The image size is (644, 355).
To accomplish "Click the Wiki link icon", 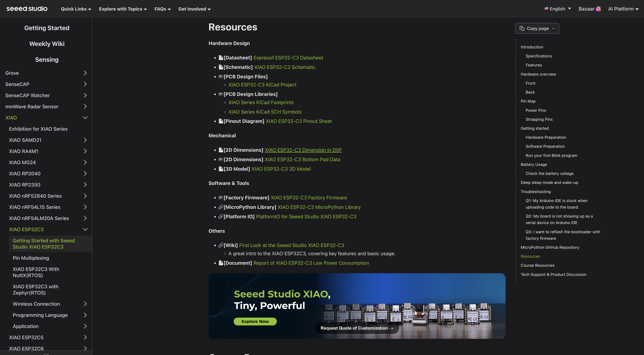I will 221,245.
